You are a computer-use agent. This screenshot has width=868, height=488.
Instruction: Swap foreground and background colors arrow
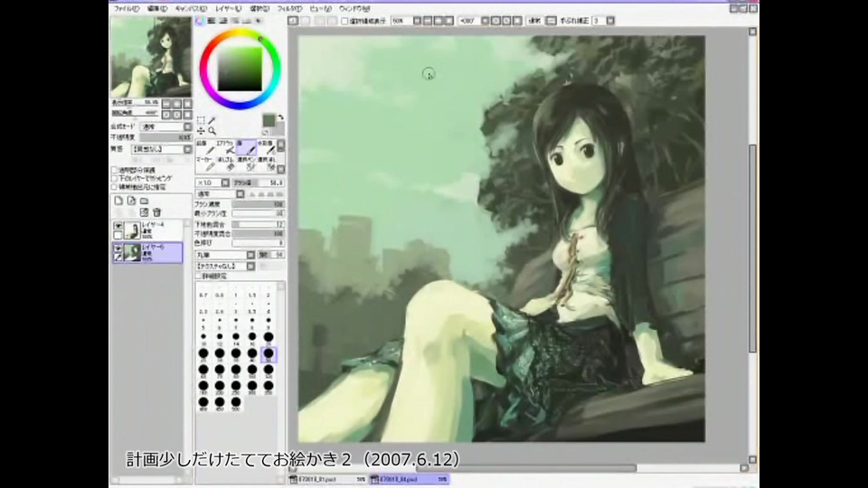click(280, 117)
